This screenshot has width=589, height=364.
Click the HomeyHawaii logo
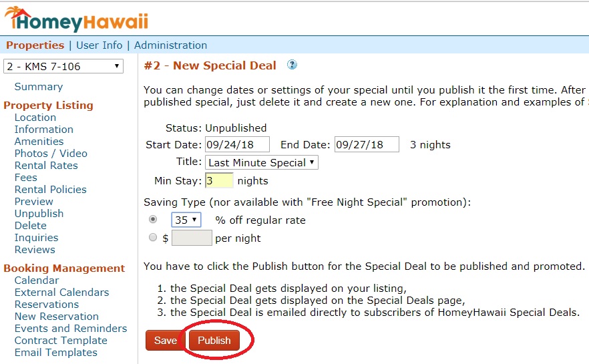click(76, 19)
